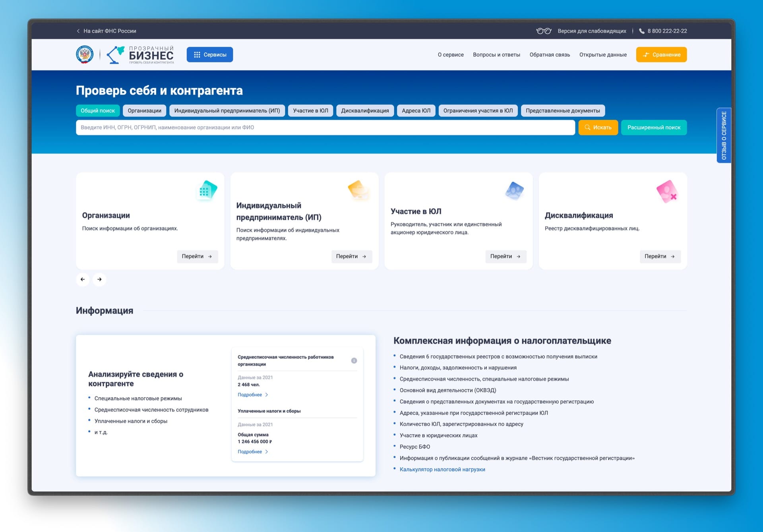763x532 pixels.
Task: Click the info icon on среднесписочная численность card
Action: tap(354, 360)
